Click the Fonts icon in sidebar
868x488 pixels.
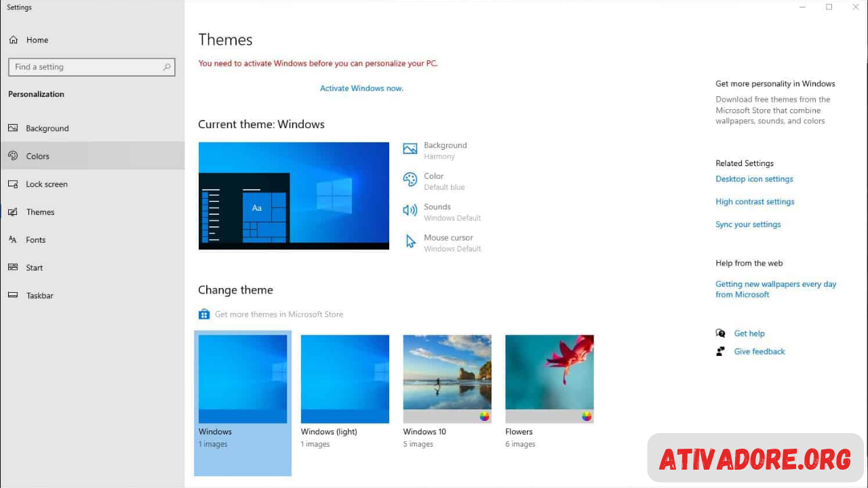13,240
